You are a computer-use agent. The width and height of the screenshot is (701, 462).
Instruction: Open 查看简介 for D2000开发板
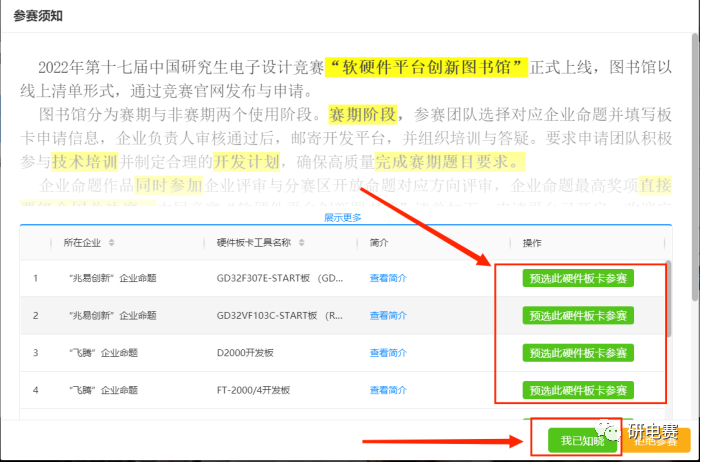click(x=388, y=352)
